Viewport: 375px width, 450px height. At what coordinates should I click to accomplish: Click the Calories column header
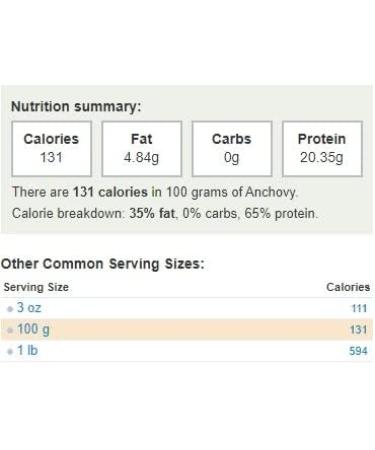point(348,287)
